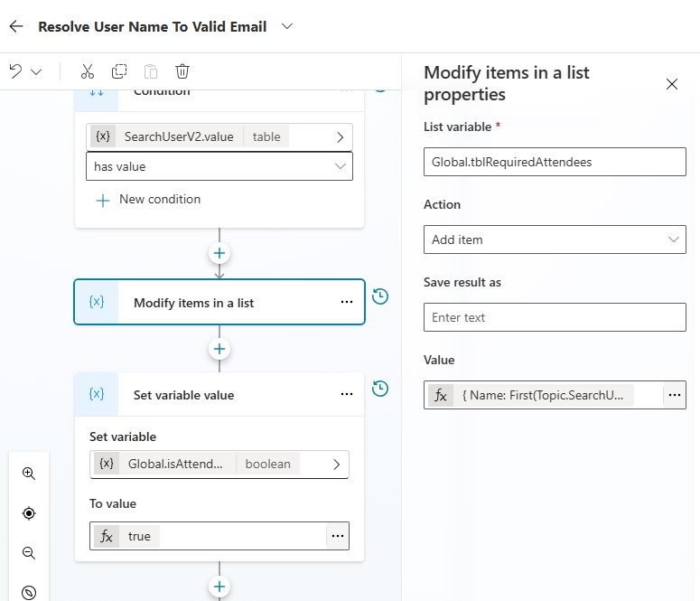Image resolution: width=700 pixels, height=601 pixels.
Task: Open Set variable value node more menu
Action: pyautogui.click(x=347, y=394)
